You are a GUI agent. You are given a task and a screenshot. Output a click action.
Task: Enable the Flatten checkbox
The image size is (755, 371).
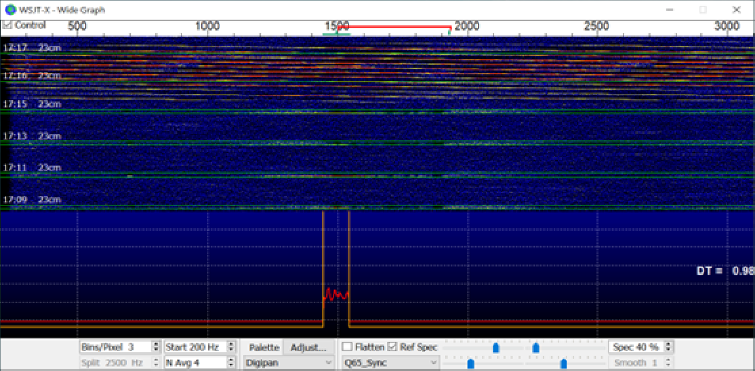346,347
